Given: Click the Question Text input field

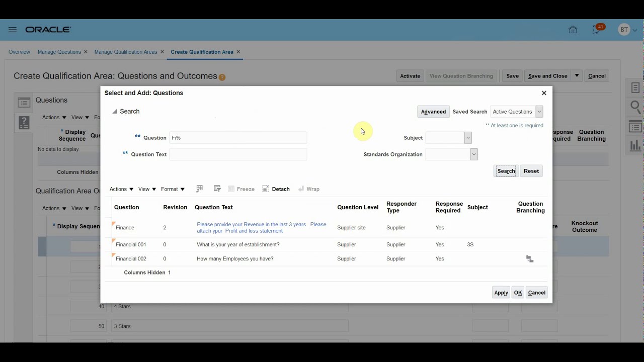Looking at the screenshot, I should point(238,154).
